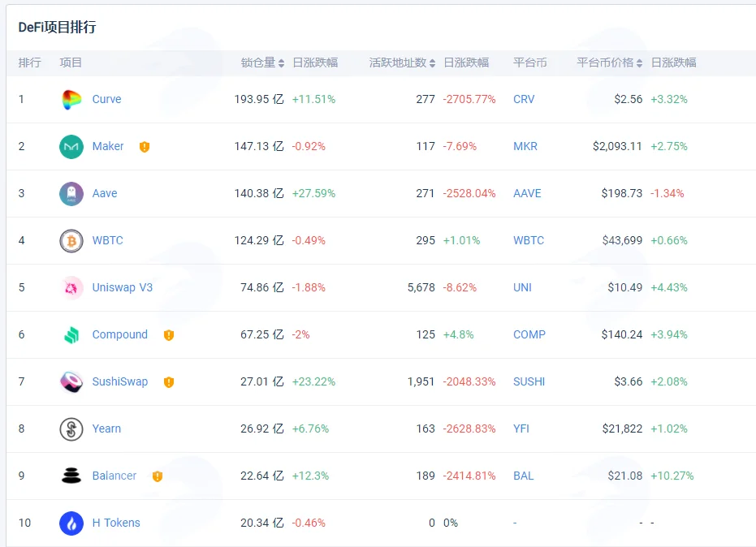
Task: Click the Maker green logo icon
Action: [x=71, y=147]
